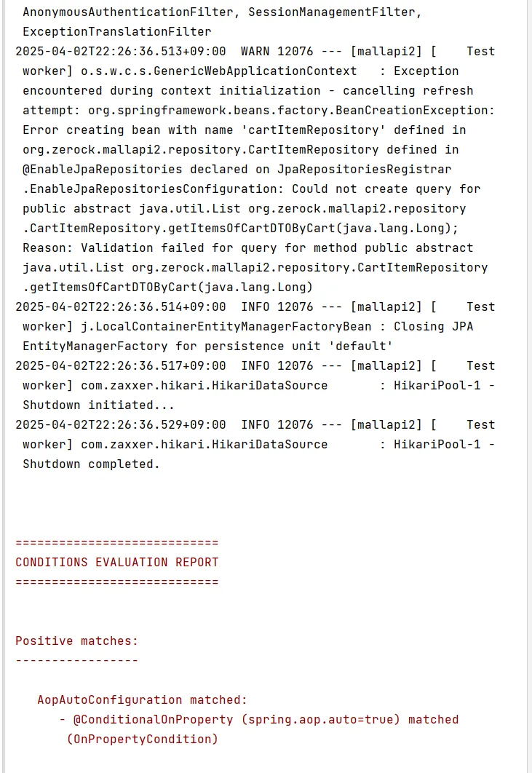
Task: Click the quoted 'cartItemRepository' bean name
Action: 317,130
